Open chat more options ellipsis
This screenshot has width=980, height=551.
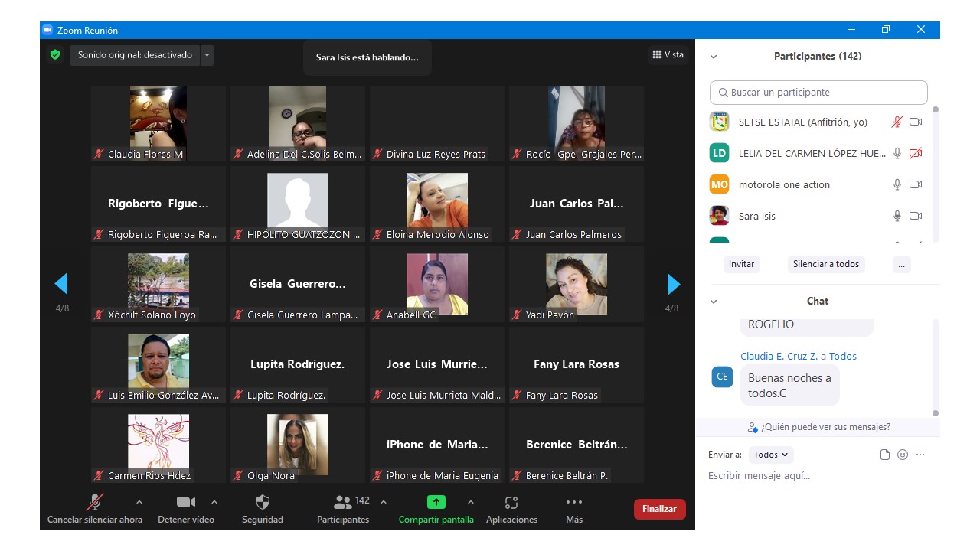(x=920, y=455)
